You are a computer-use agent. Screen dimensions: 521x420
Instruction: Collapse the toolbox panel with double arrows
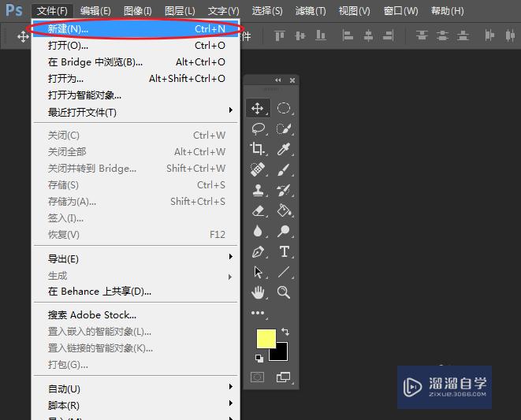click(278, 80)
